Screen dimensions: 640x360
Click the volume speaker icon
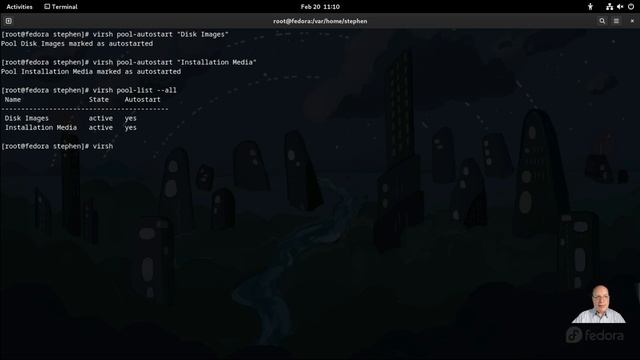tap(620, 7)
